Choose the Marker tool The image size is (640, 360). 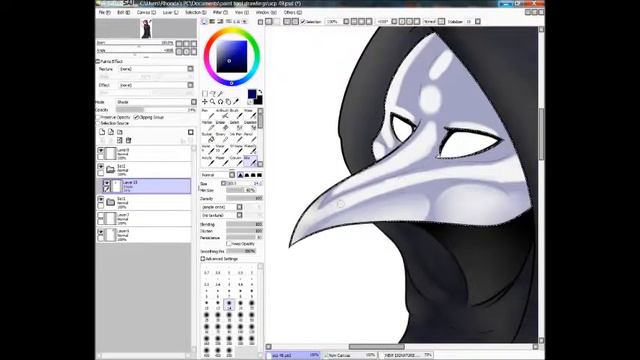208,126
